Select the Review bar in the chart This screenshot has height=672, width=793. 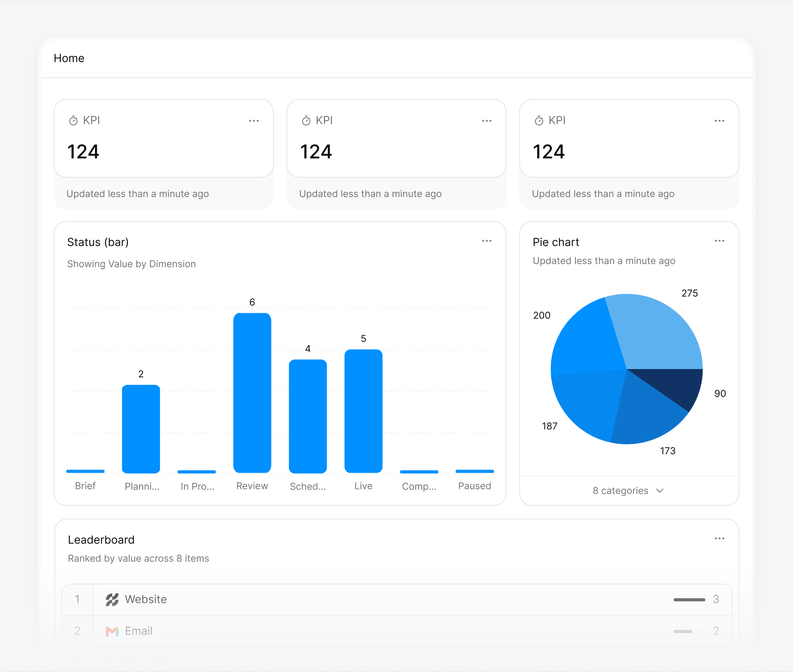click(x=252, y=393)
